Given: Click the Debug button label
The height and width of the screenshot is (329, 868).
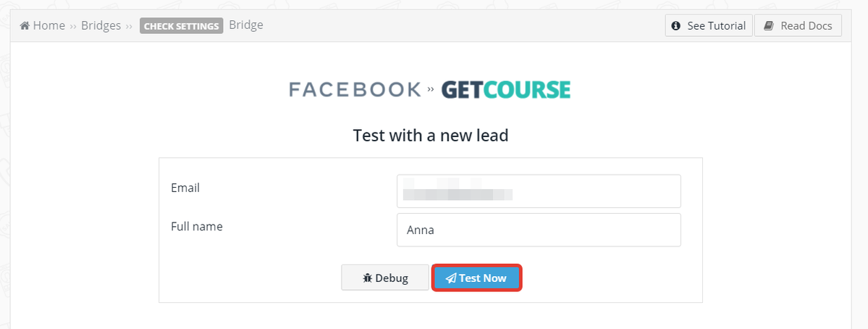Looking at the screenshot, I should (x=392, y=278).
